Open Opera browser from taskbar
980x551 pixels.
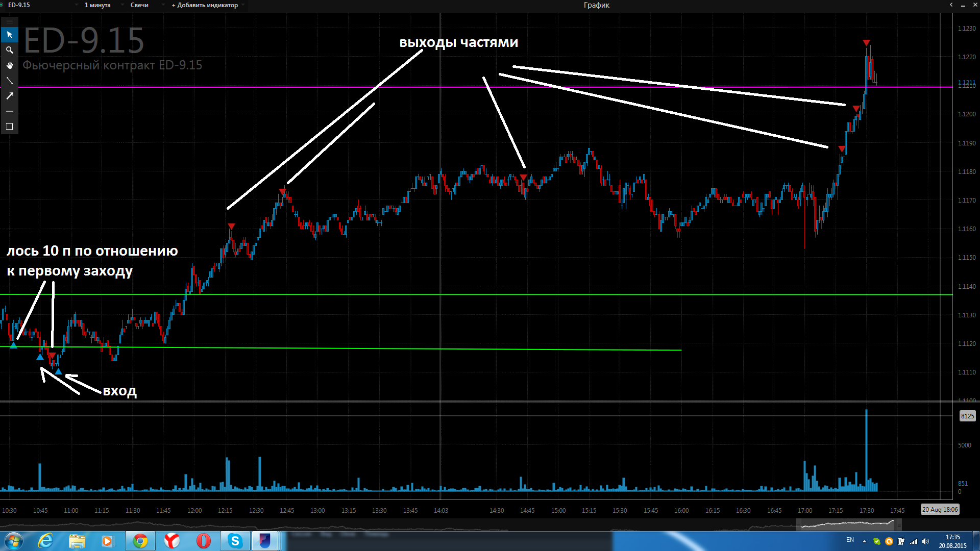(x=204, y=541)
